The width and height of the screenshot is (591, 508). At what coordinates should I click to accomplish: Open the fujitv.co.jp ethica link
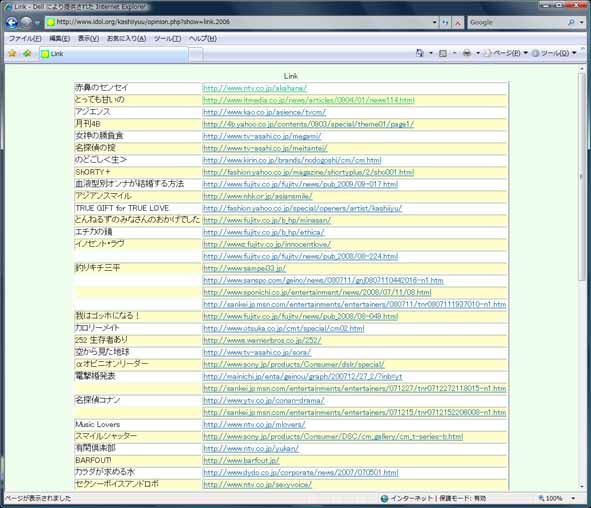(263, 233)
